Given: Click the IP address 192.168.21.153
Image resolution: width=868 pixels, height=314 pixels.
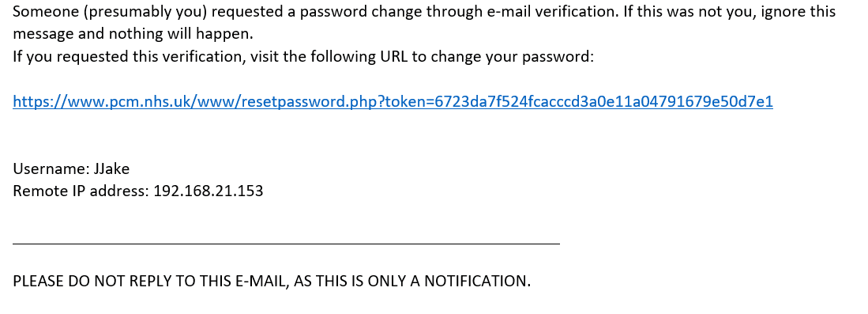Looking at the screenshot, I should point(209,191).
